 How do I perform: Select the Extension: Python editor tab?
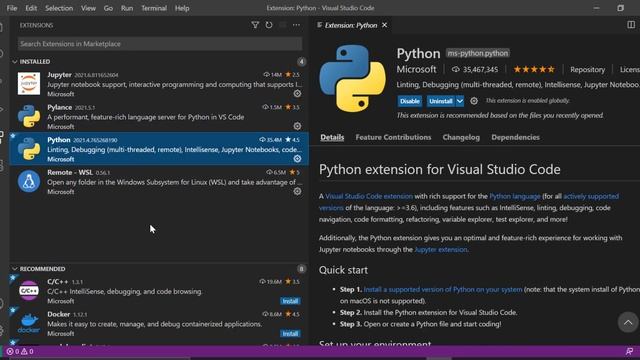pos(351,25)
